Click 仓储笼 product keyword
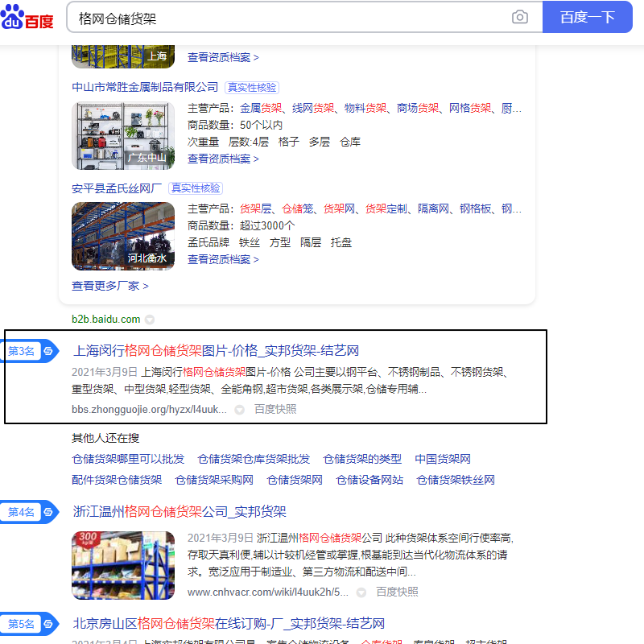Image resolution: width=644 pixels, height=644 pixels. pos(297,209)
